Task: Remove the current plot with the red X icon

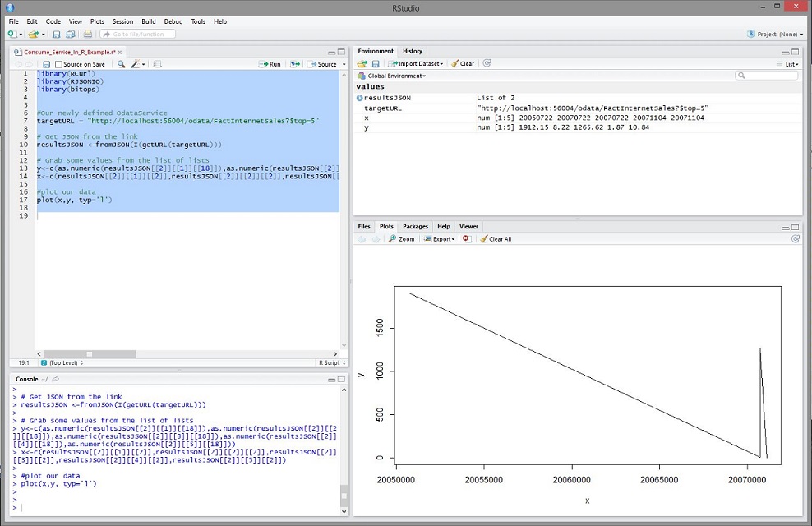Action: (466, 239)
